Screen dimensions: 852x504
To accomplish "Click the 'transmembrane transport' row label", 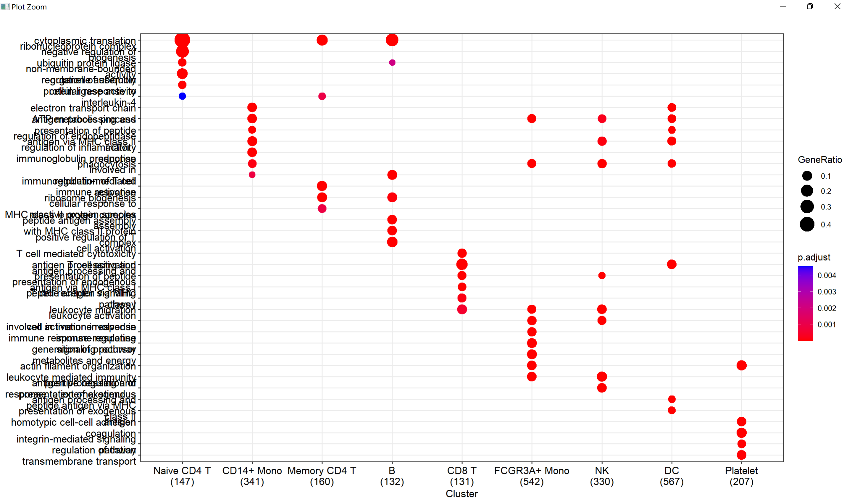I will click(x=79, y=461).
